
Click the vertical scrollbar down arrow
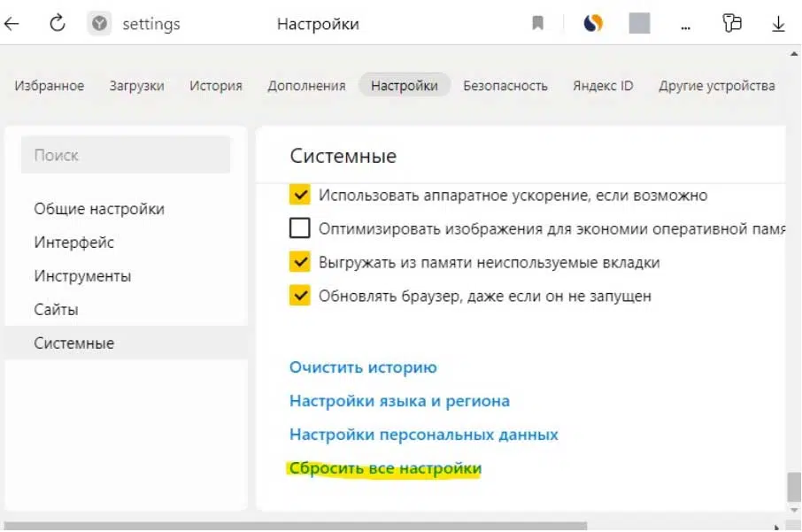[794, 510]
